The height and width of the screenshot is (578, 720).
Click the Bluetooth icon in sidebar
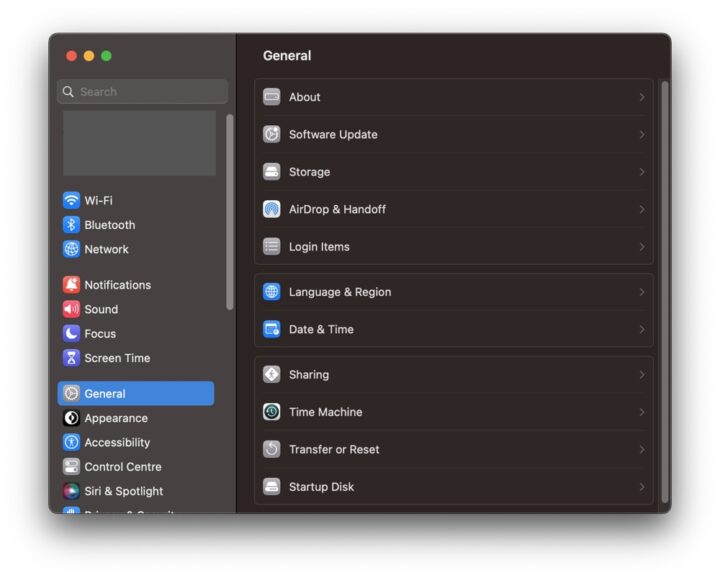point(71,224)
